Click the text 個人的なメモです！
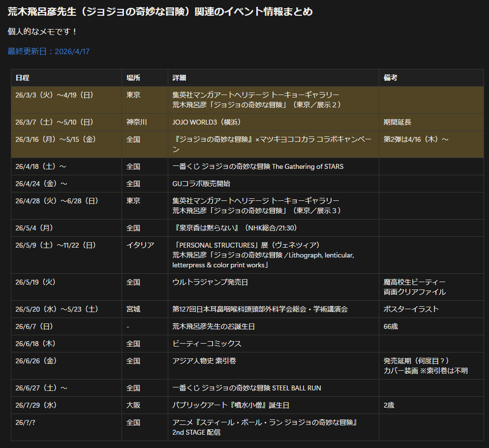Viewport: 489px width, 448px height. tap(42, 32)
